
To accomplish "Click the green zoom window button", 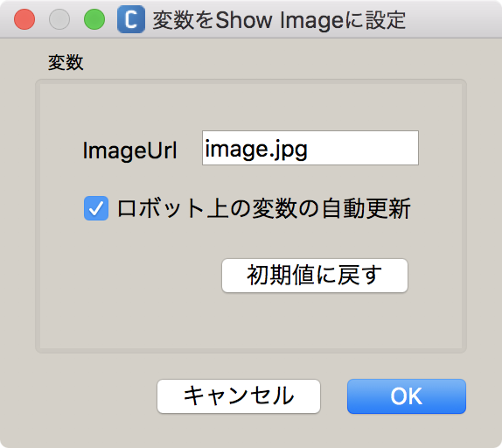I will (x=94, y=19).
